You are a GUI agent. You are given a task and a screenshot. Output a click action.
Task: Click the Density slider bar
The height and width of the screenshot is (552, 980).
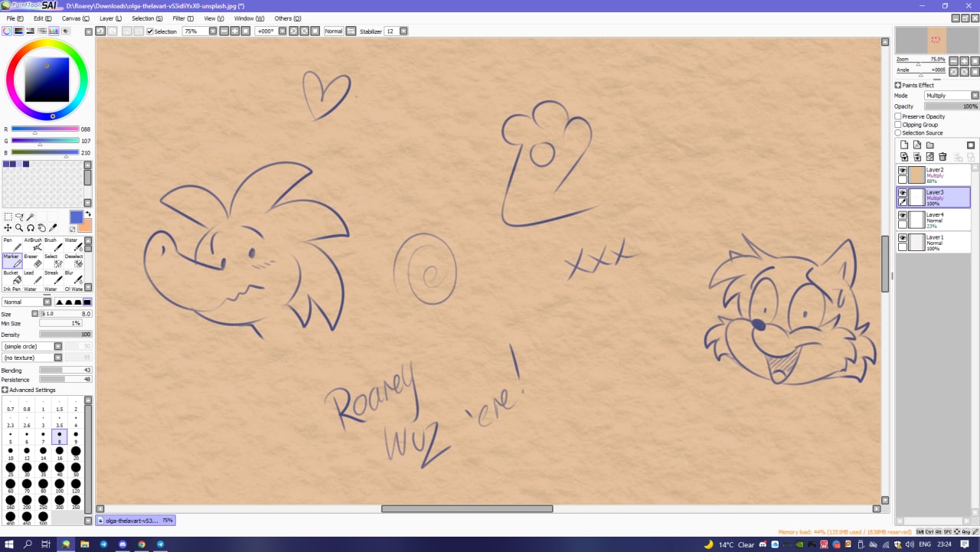(x=65, y=335)
